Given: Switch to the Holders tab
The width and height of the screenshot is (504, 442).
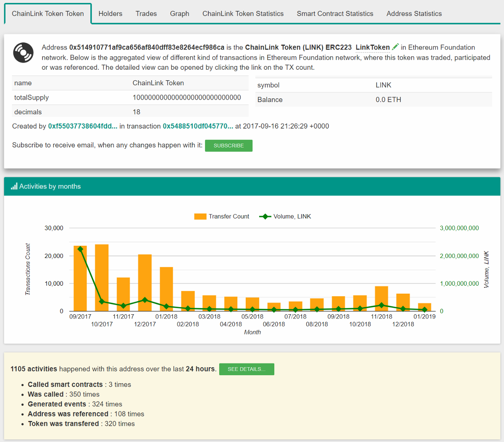Looking at the screenshot, I should (110, 13).
